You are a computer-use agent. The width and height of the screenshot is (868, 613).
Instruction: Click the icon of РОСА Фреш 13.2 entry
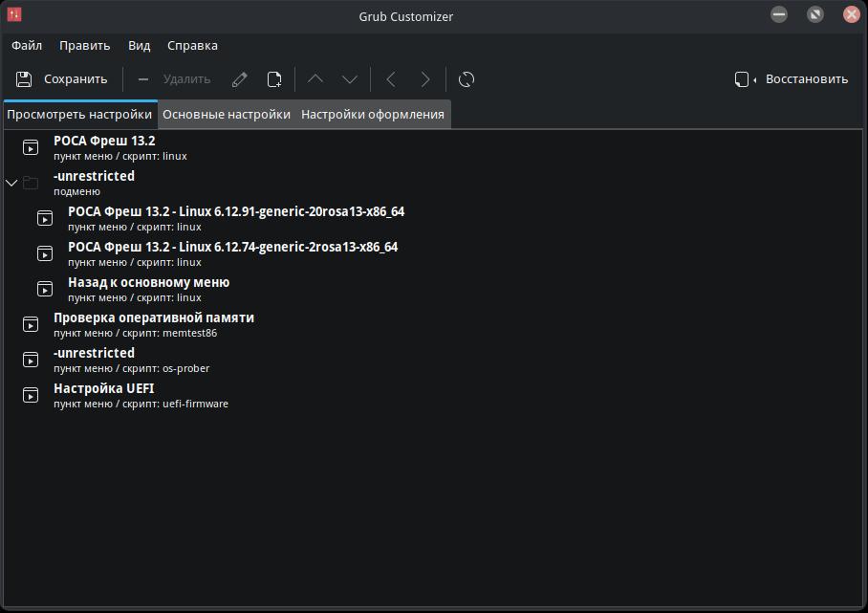[x=31, y=148]
